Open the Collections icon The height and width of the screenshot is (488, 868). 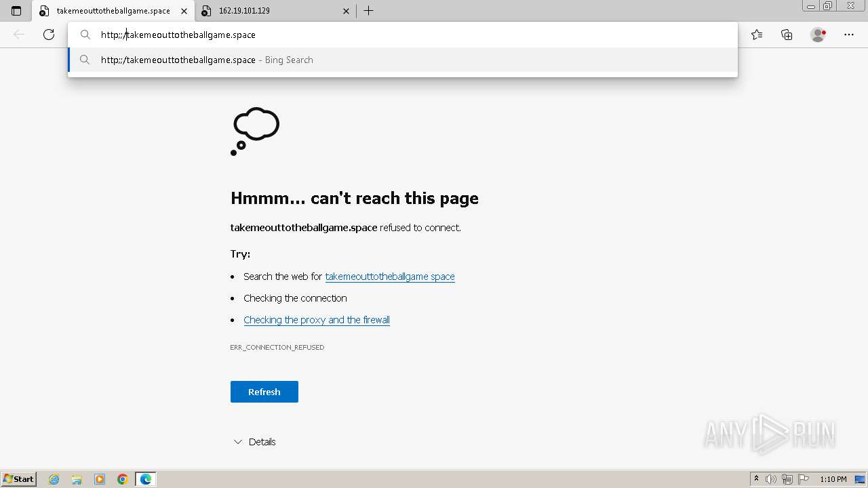787,35
